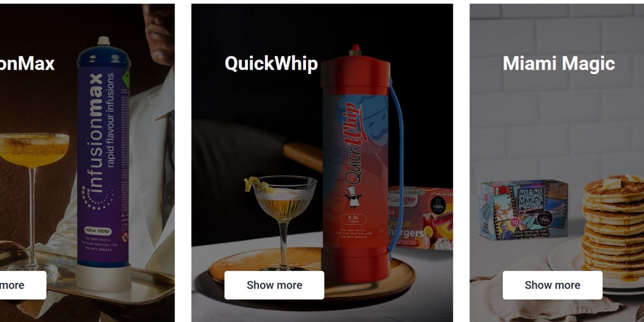Viewport: 644px width, 322px height.
Task: Open Show more on Miami Magic card
Action: coord(552,285)
